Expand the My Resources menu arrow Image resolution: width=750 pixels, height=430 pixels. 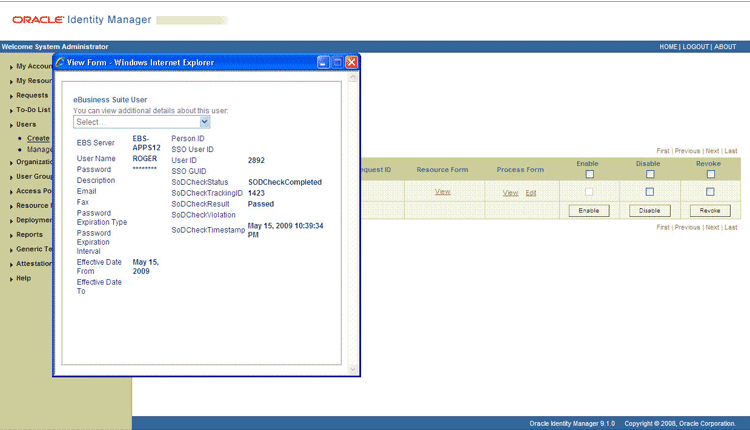pos(11,81)
